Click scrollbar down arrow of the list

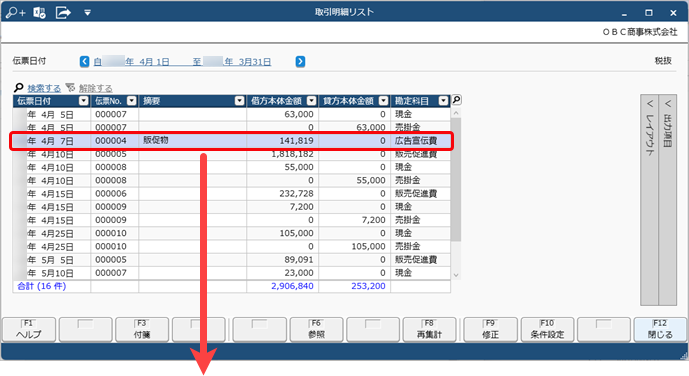coord(456,275)
